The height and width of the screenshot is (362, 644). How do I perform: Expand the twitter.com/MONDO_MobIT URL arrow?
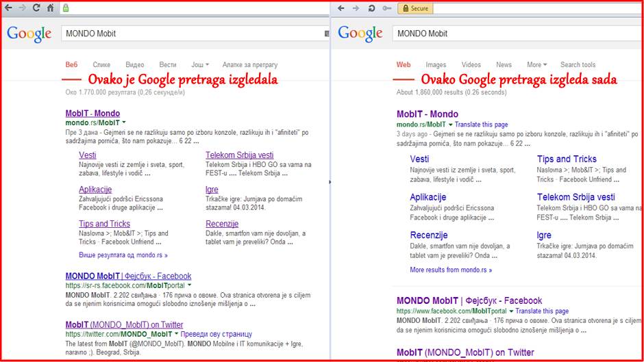point(176,334)
